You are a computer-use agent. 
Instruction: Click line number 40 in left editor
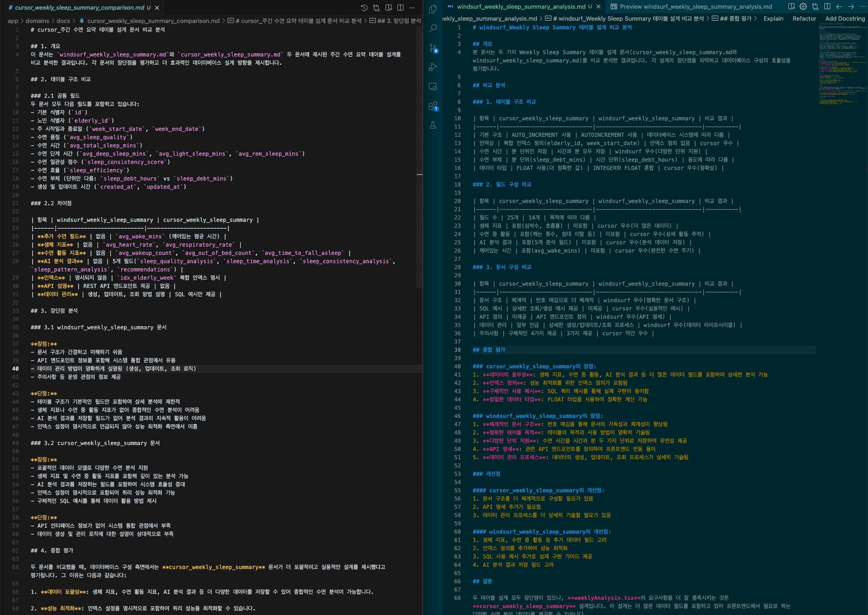coord(16,368)
